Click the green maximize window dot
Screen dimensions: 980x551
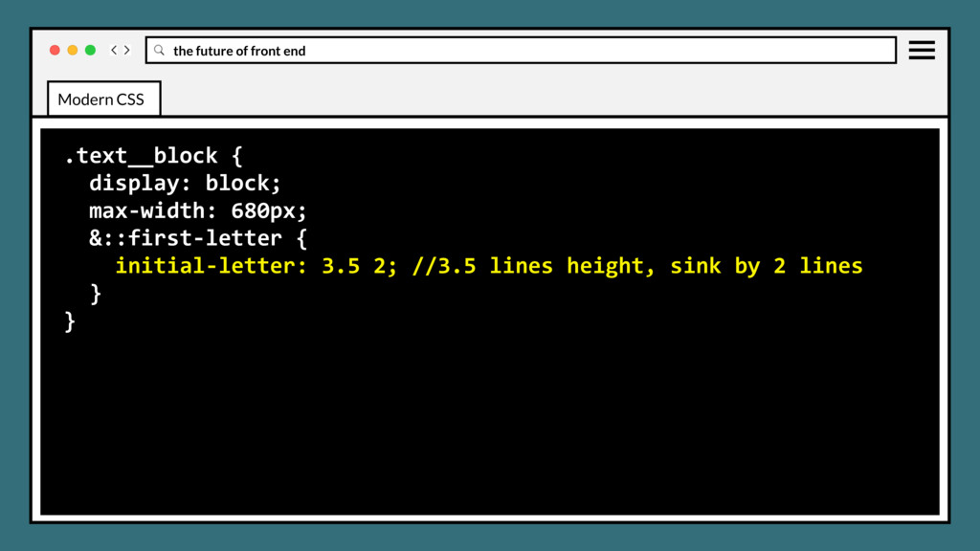pyautogui.click(x=90, y=50)
